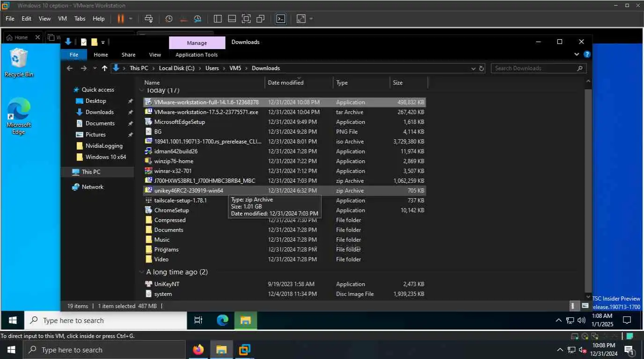644x359 pixels.
Task: Click New folder icon in quick access toolbar
Action: pyautogui.click(x=94, y=42)
